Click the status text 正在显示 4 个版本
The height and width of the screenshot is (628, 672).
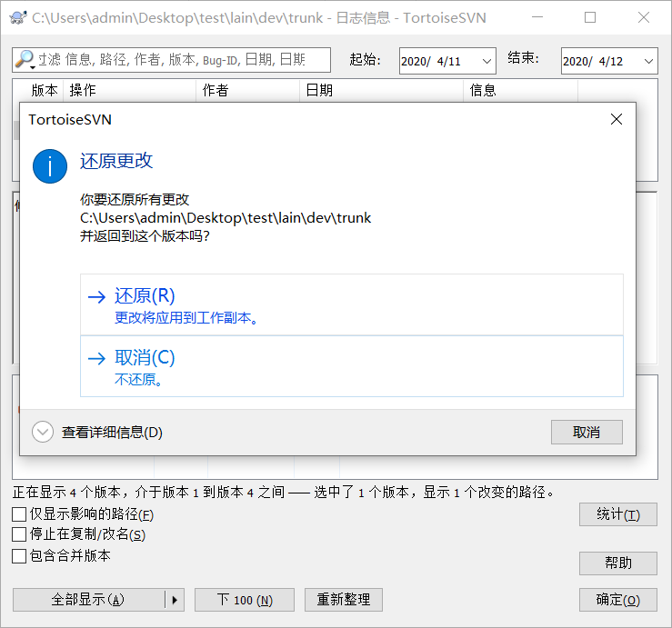[x=66, y=493]
